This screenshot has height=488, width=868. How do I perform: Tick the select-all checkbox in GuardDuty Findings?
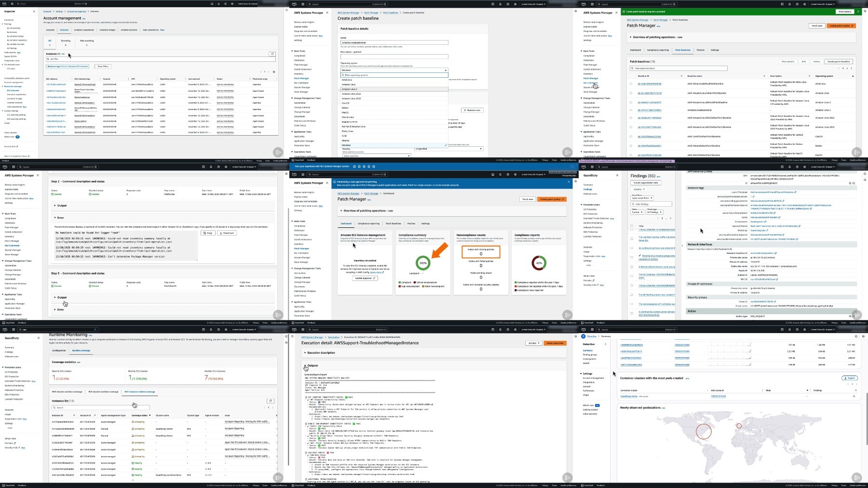632,226
